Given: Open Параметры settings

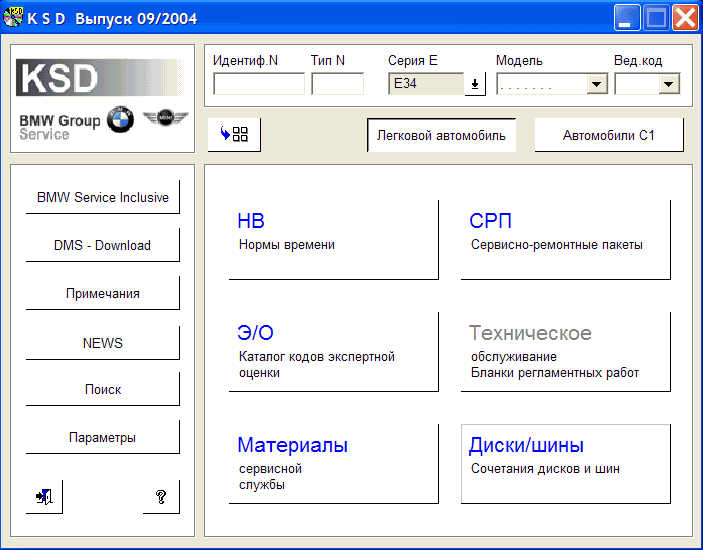Looking at the screenshot, I should pos(103,437).
